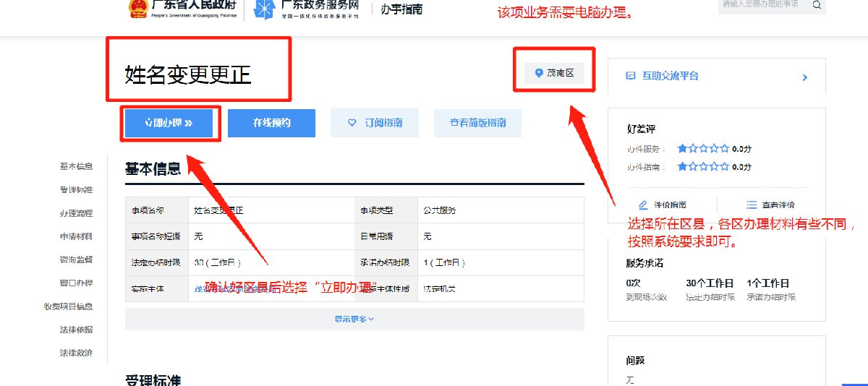Click the heart icon on 订阅指南

352,123
